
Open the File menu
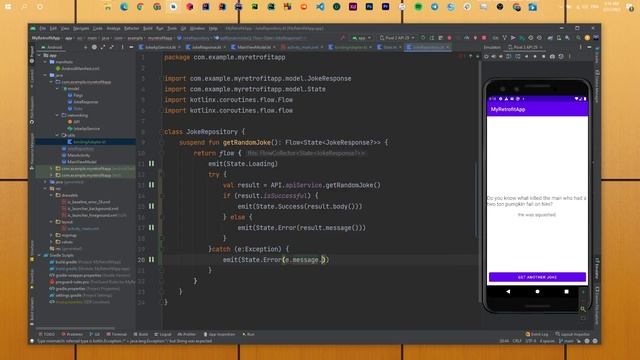[x=42, y=29]
